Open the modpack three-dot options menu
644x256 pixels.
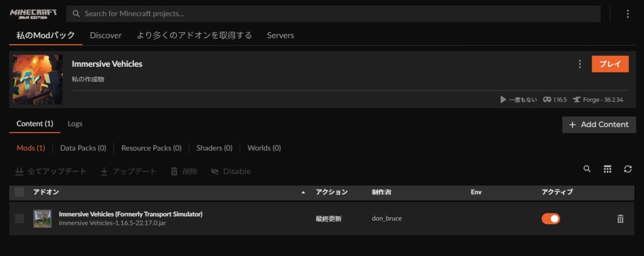[x=580, y=64]
